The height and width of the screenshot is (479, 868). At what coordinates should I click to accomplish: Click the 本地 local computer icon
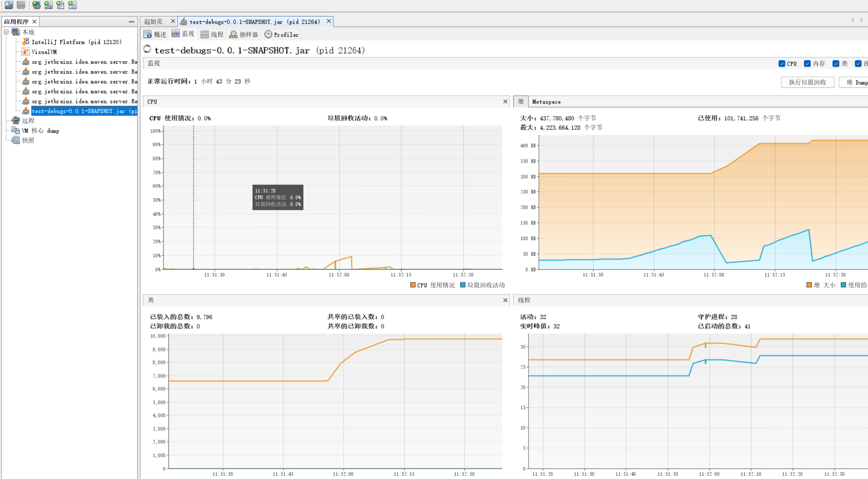[16, 32]
